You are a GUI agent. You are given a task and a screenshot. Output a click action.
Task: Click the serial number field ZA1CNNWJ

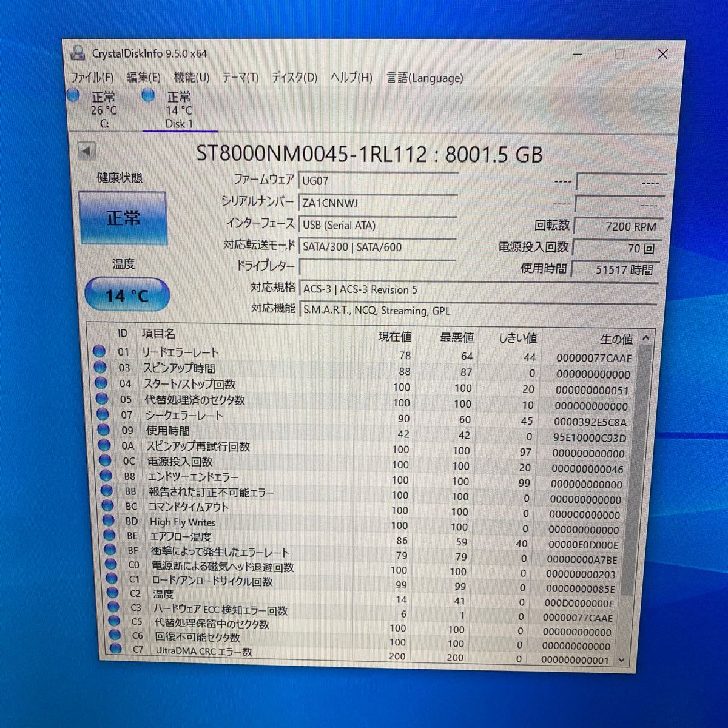377,203
